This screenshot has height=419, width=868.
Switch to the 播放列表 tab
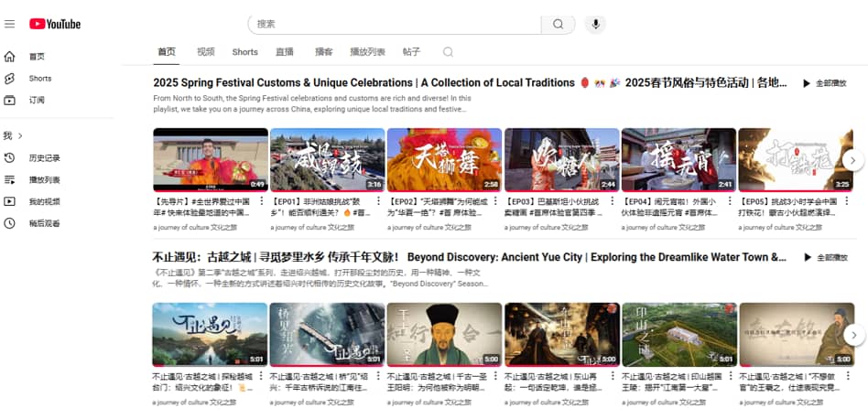(x=367, y=52)
